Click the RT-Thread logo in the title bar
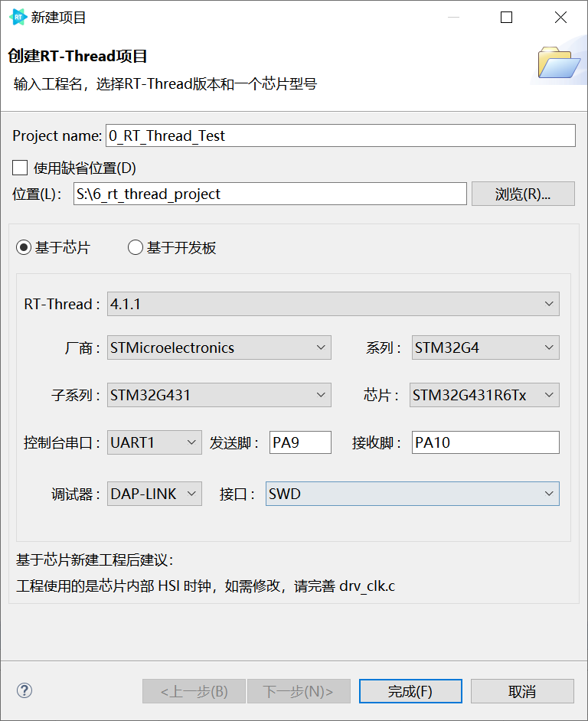 click(x=15, y=16)
